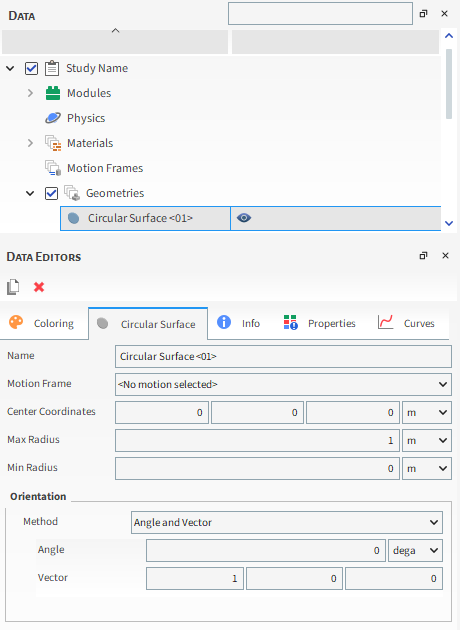Image resolution: width=460 pixels, height=630 pixels.
Task: Click the Properties tab icon
Action: [290, 322]
